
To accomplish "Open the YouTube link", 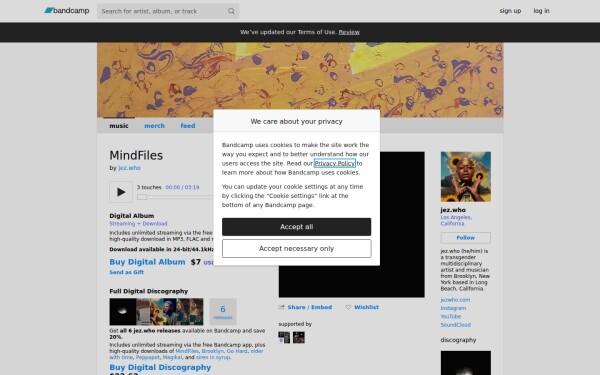I will (x=451, y=316).
